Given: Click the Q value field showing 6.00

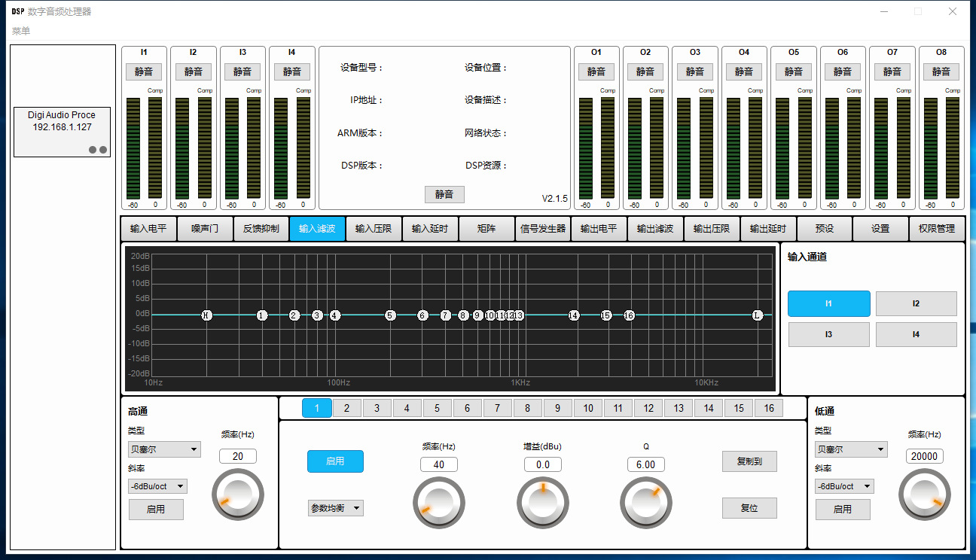Looking at the screenshot, I should 646,464.
